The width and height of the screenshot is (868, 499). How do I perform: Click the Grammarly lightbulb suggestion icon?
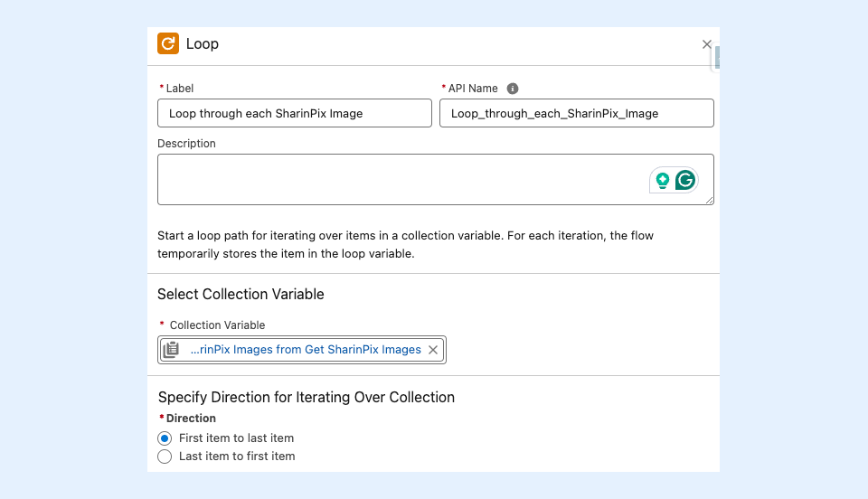[663, 180]
